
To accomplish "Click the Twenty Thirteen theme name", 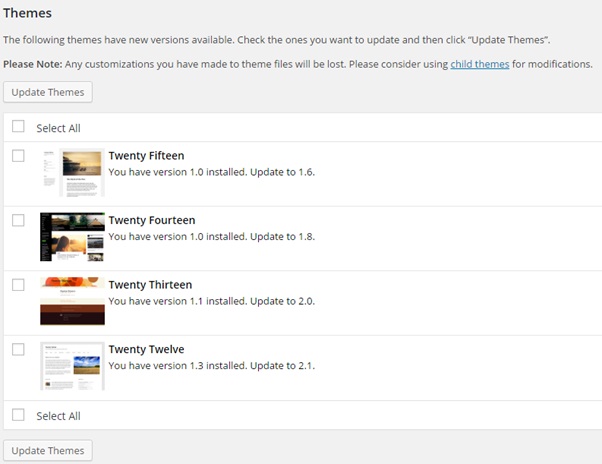I will coord(150,285).
